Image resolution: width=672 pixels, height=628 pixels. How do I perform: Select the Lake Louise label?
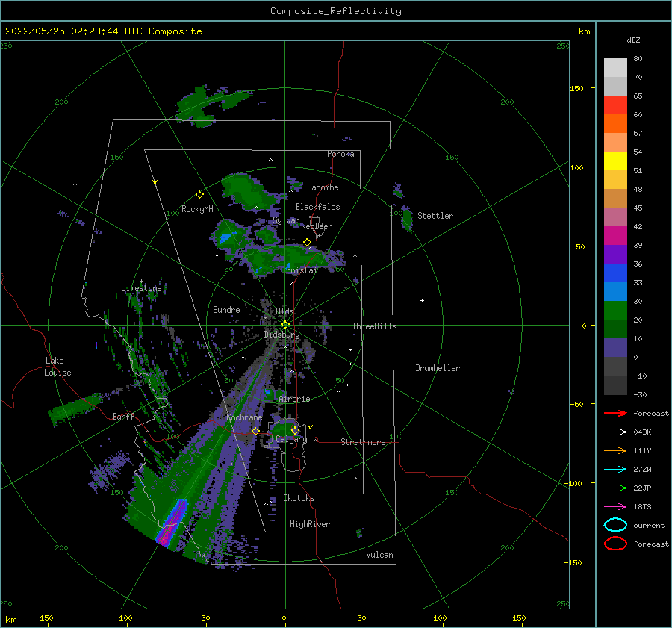57,367
